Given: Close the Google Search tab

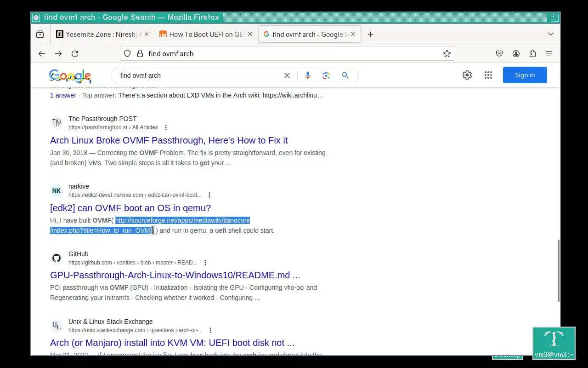Looking at the screenshot, I should tap(353, 34).
